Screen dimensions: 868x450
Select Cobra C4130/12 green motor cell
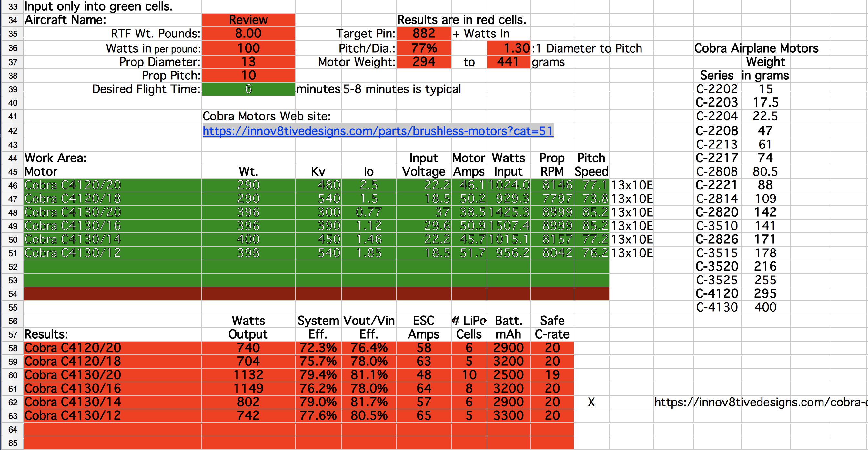click(x=113, y=253)
